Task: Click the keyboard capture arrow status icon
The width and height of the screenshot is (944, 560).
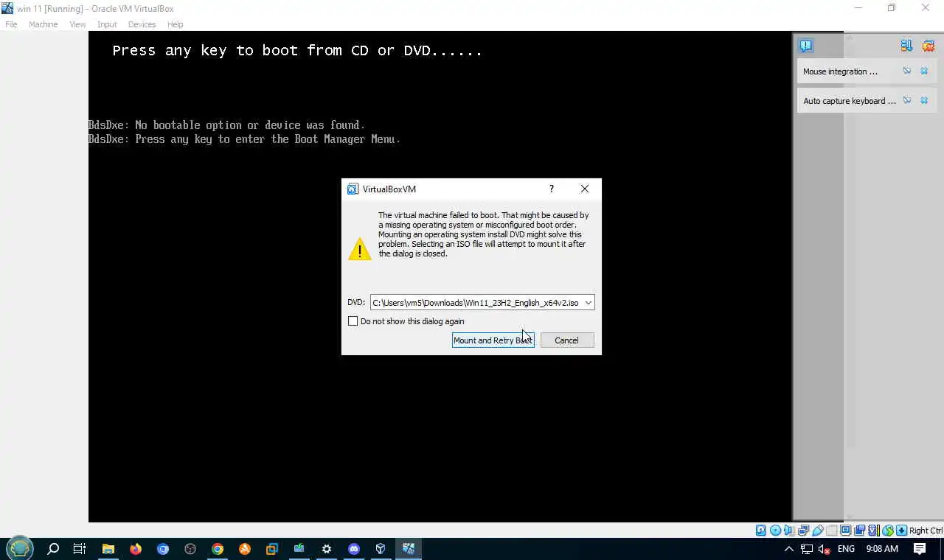Action: click(x=901, y=531)
